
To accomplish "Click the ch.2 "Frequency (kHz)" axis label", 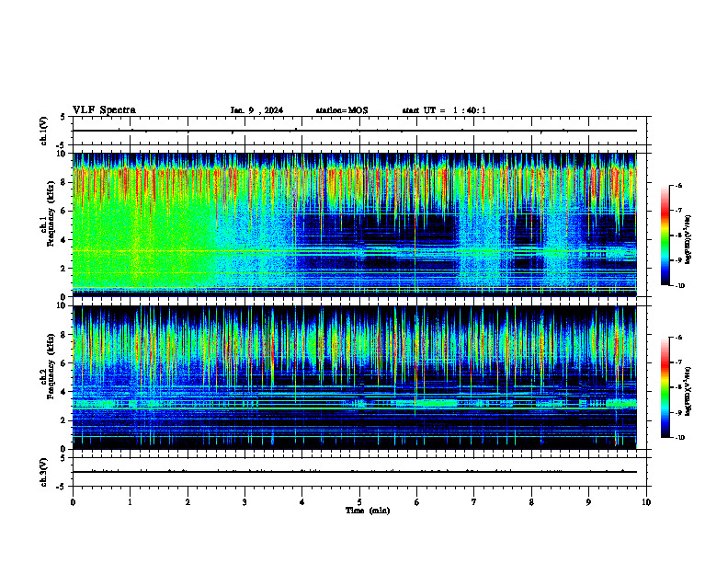I will pyautogui.click(x=51, y=366).
